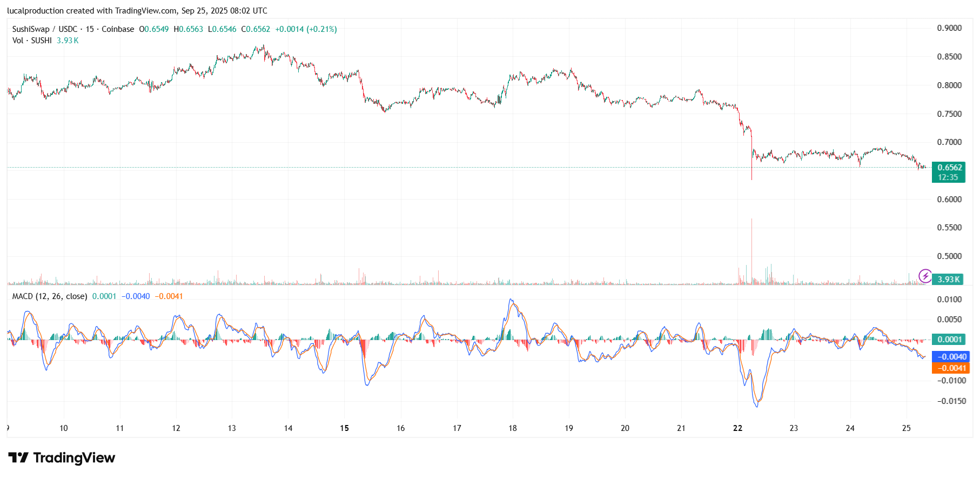Image resolution: width=980 pixels, height=478 pixels.
Task: Select the MACD (12, 26, close) indicator label
Action: coord(50,296)
